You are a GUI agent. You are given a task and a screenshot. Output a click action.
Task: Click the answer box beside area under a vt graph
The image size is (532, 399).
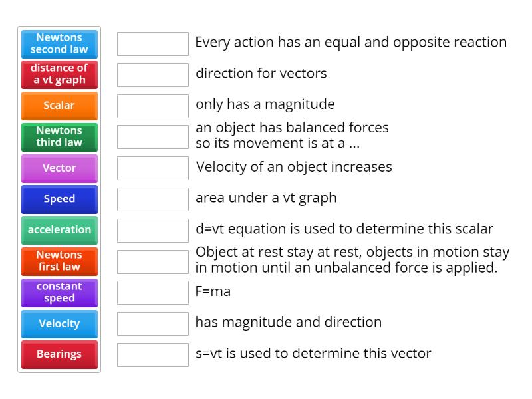click(x=152, y=199)
